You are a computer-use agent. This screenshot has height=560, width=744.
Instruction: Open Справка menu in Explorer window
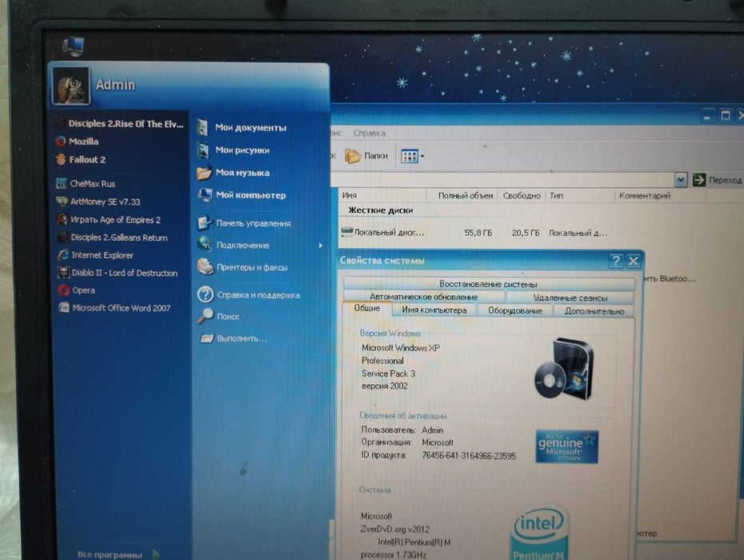(369, 134)
